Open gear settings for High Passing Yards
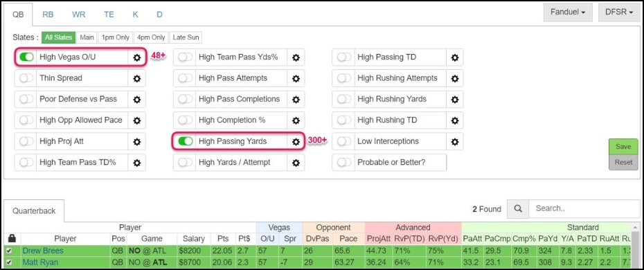644x270 pixels. (296, 141)
